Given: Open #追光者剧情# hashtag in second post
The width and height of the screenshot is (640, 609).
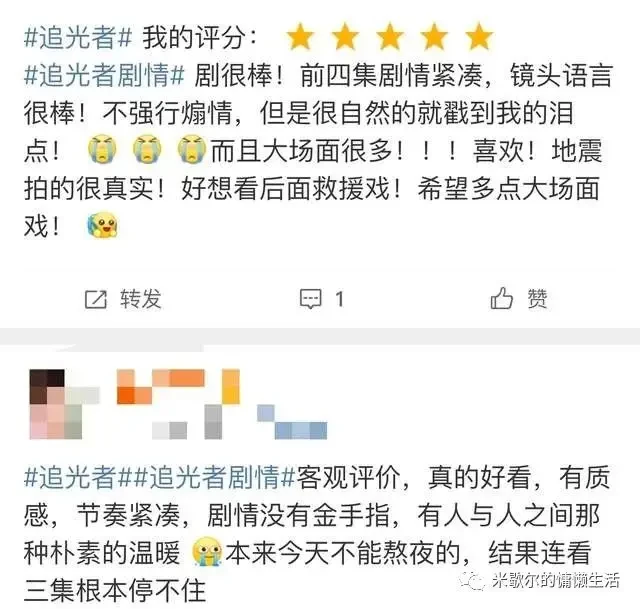Looking at the screenshot, I should coord(213,477).
